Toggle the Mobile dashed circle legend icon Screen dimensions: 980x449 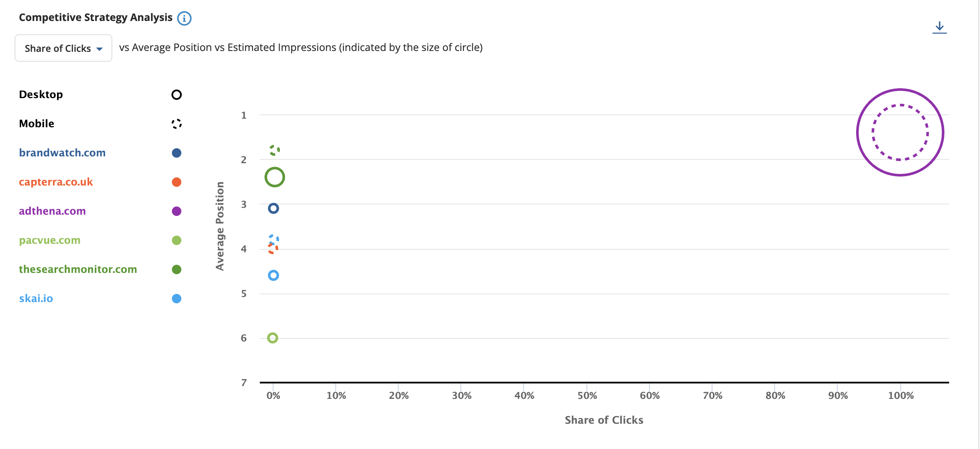(x=177, y=124)
